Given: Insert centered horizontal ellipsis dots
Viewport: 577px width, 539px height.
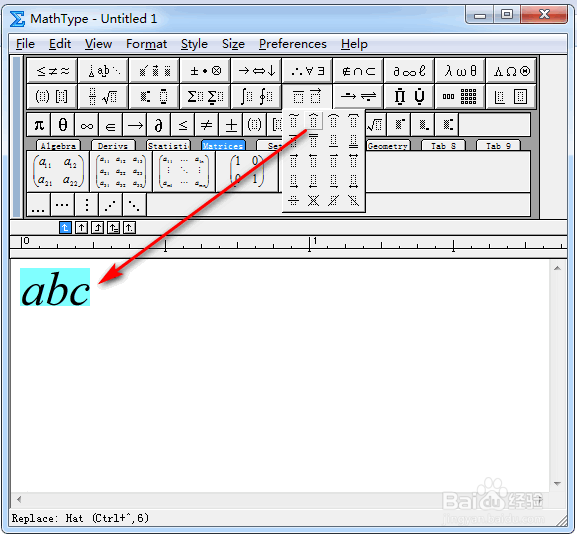Looking at the screenshot, I should 62,205.
